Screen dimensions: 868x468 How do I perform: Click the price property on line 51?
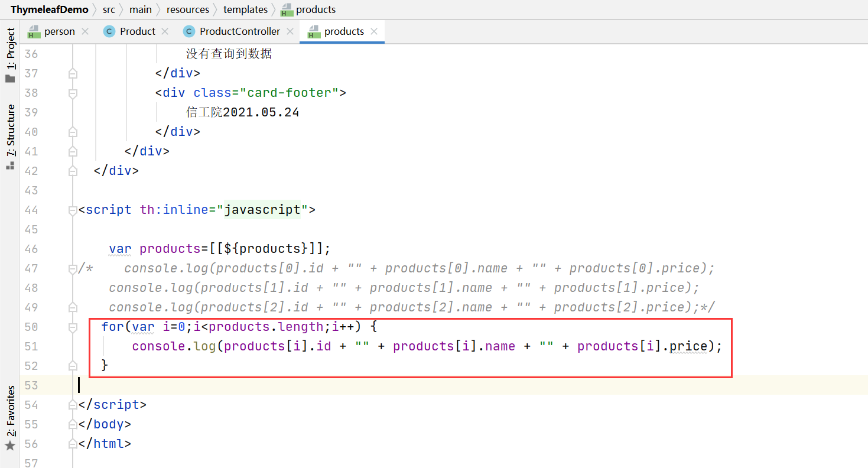tap(688, 346)
